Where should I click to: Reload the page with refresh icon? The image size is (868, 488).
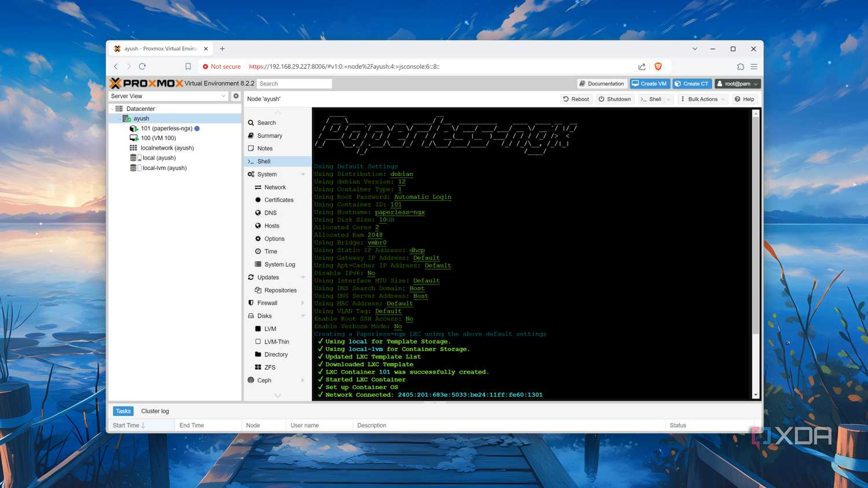tap(142, 66)
